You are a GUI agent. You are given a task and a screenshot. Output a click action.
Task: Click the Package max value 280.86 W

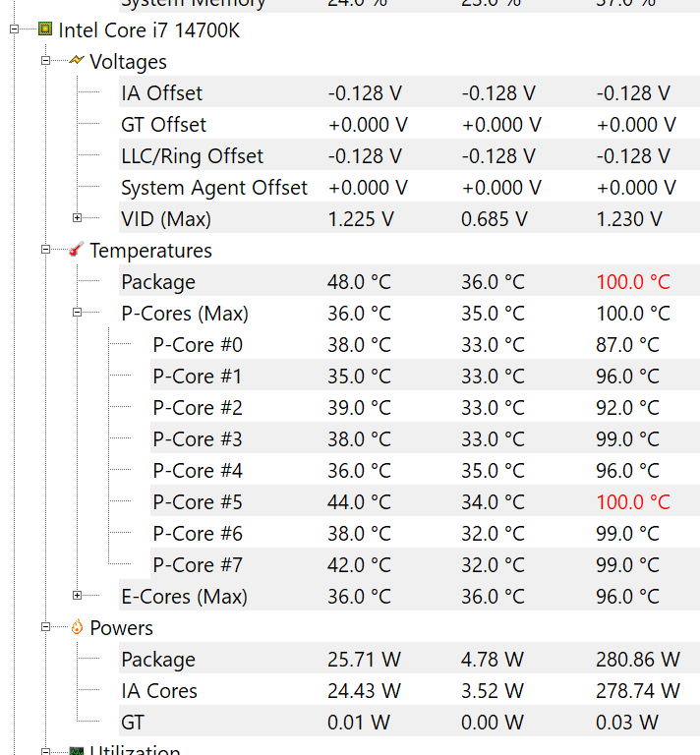point(637,660)
